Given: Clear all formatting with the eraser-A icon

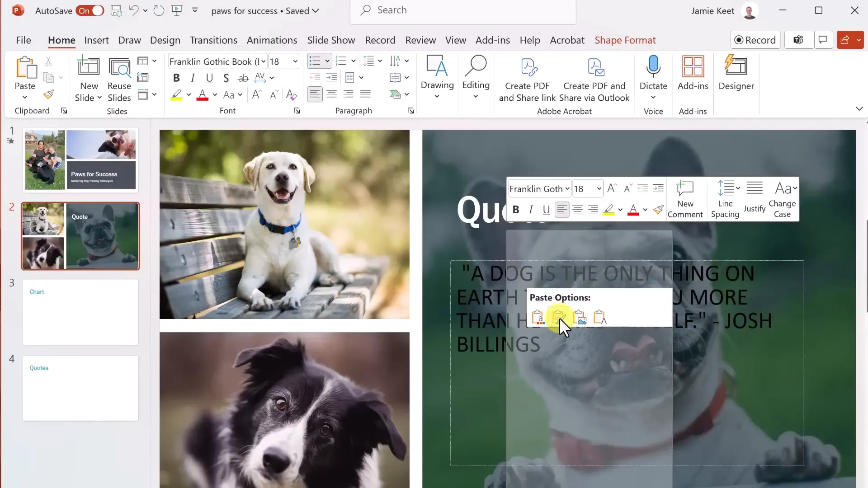Looking at the screenshot, I should click(x=292, y=95).
